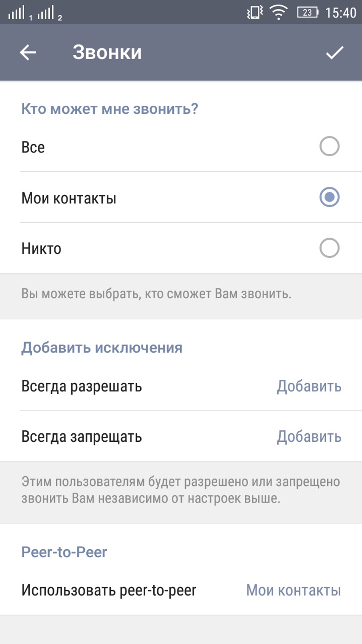Viewport: 362px width, 644px height.
Task: Select the "Никто" radio button
Action: [x=329, y=248]
